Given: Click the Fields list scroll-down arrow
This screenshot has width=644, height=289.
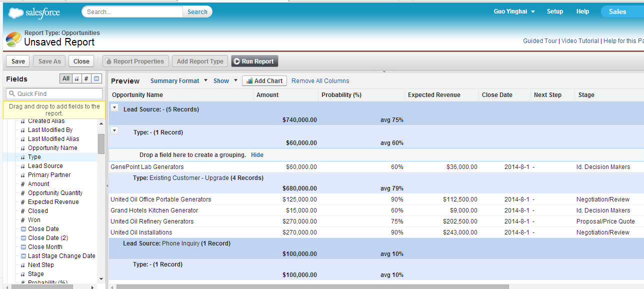Looking at the screenshot, I should coord(101,278).
